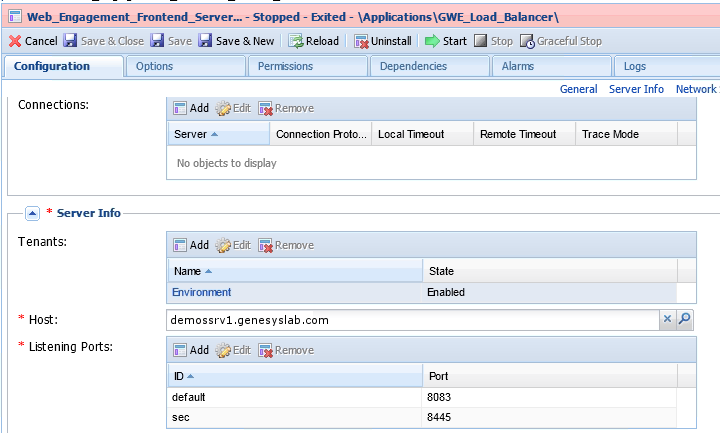Select the sec port row
The width and height of the screenshot is (720, 433).
(x=422, y=417)
